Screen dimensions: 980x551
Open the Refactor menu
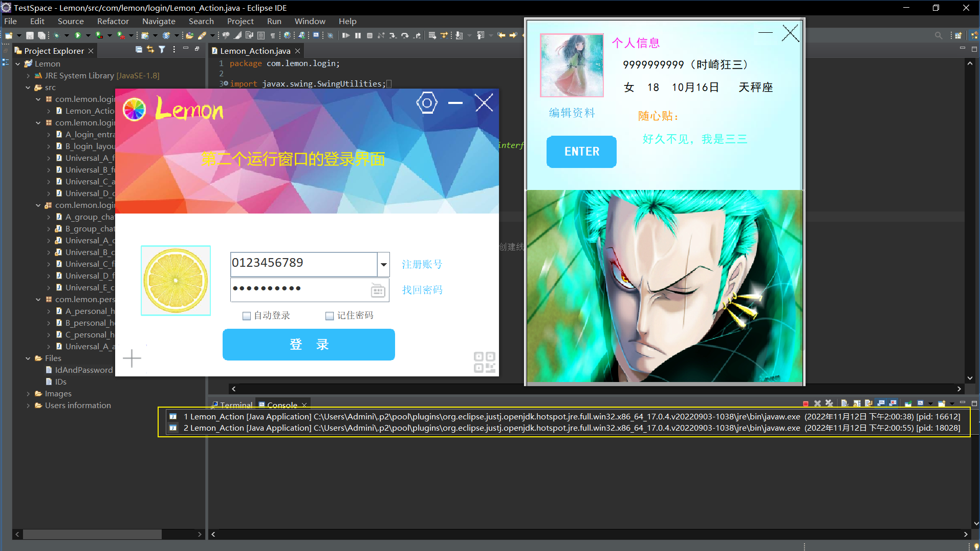pos(113,21)
